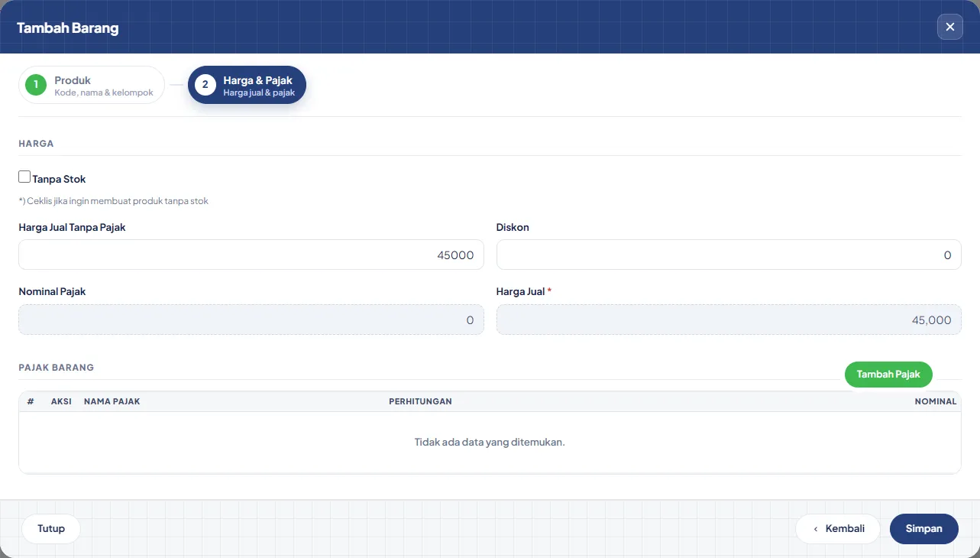
Task: Save the item with Simpan
Action: click(x=924, y=528)
